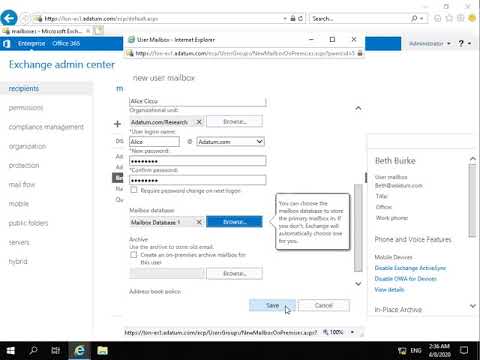Screen dimensions: 480x360
Task: Click the Office logo icon in the header
Action: 6,44
